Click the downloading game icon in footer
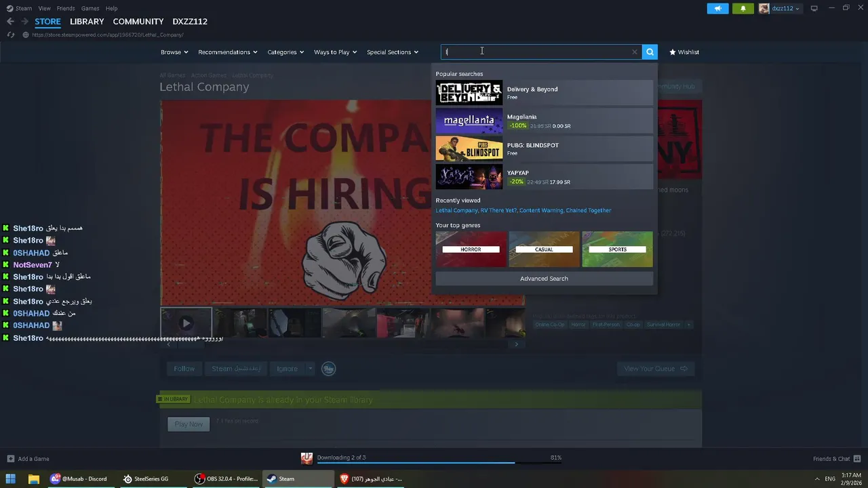This screenshot has height=488, width=868. point(307,459)
